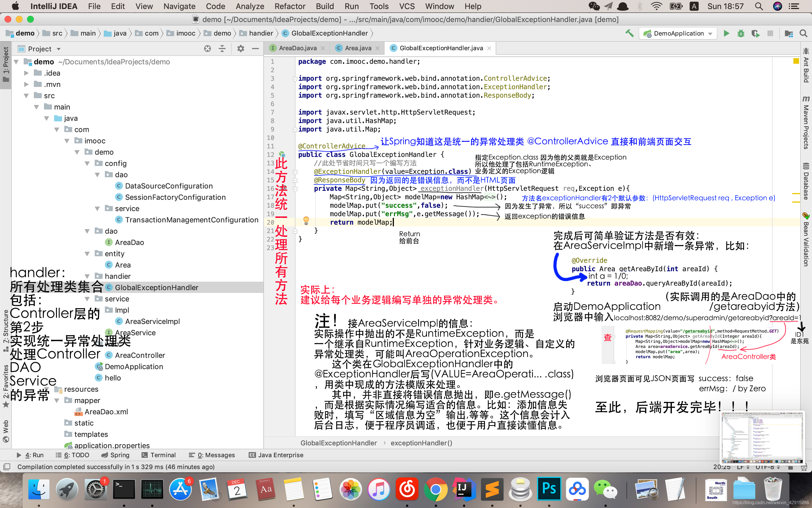This screenshot has width=812, height=508.
Task: Open the Maven Projects side panel
Action: (806, 122)
